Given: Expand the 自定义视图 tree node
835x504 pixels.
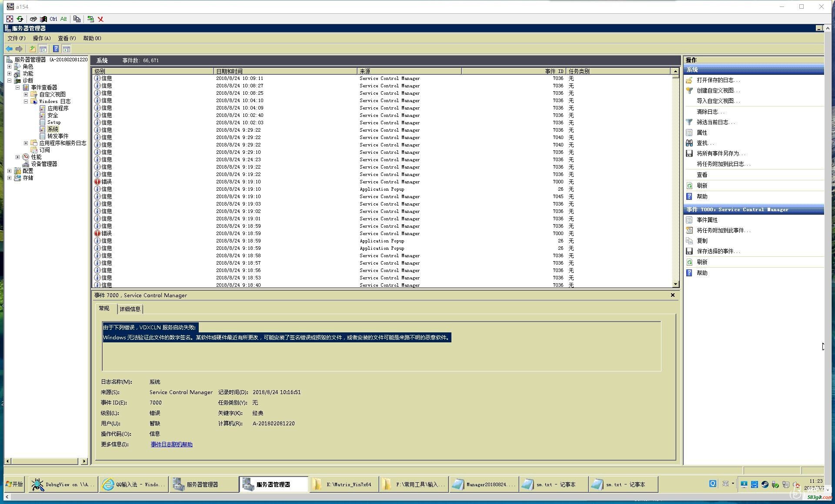Looking at the screenshot, I should coord(26,94).
